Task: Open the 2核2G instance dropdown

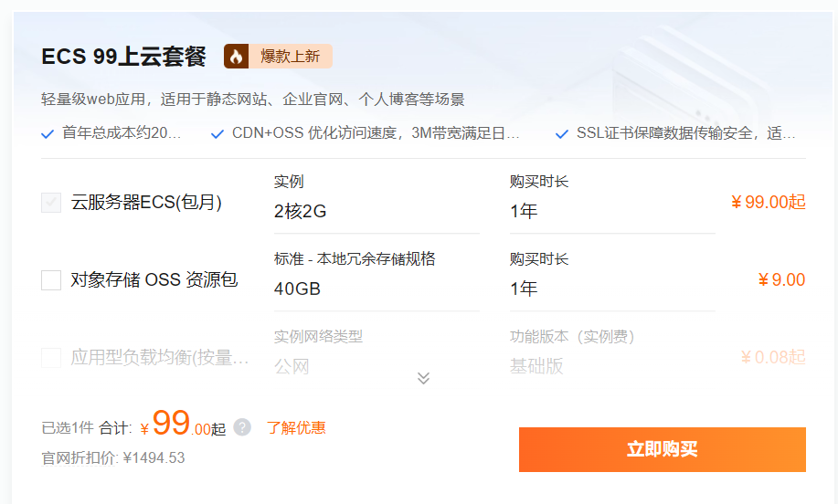Action: [377, 212]
